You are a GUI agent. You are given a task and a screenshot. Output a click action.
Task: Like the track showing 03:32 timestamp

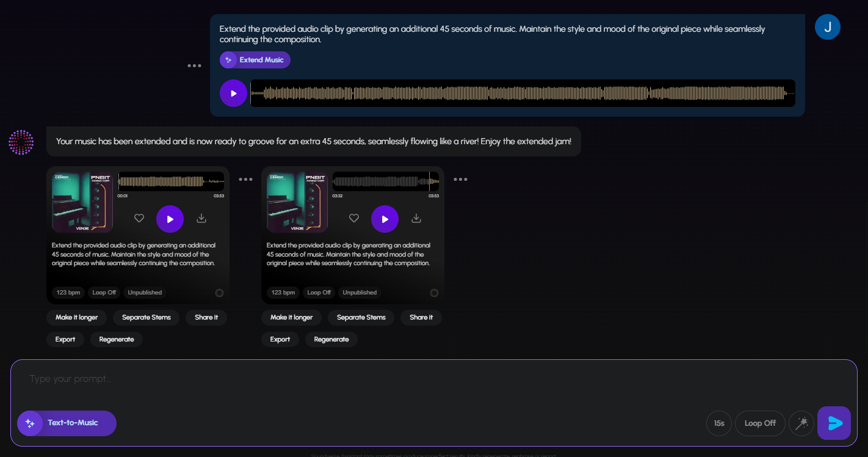pos(354,218)
